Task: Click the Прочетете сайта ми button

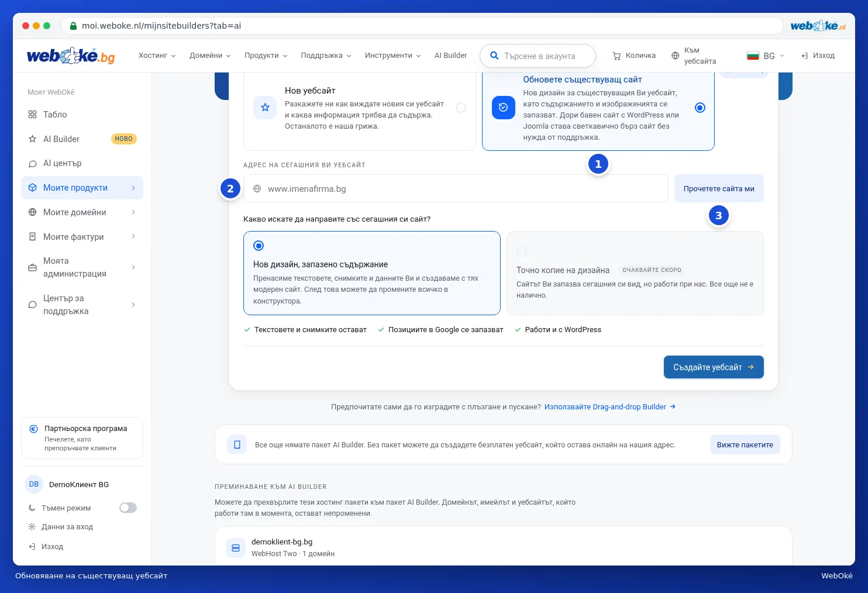Action: (719, 188)
